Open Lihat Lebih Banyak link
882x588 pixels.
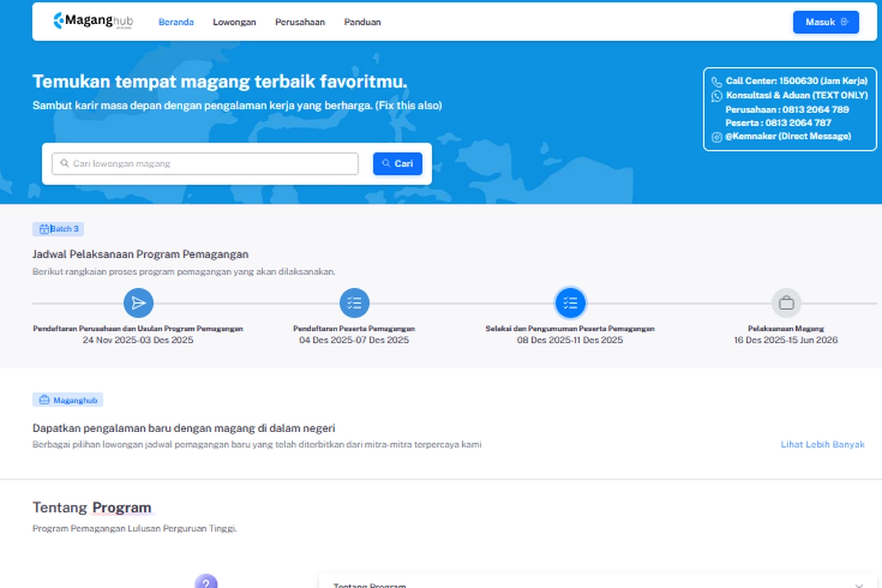click(822, 444)
